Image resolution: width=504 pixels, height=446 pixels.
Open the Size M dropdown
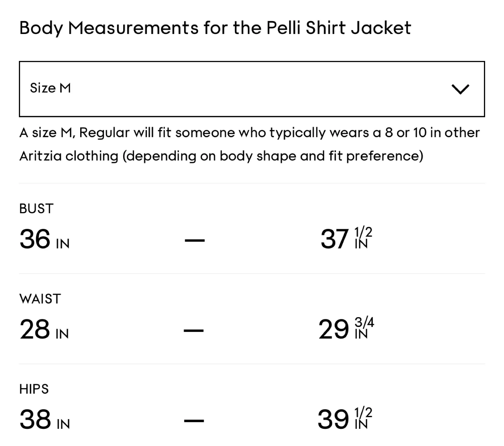[x=251, y=89]
